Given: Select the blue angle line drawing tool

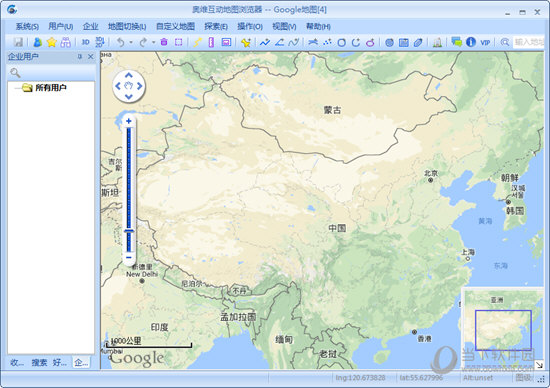Looking at the screenshot, I should click(x=279, y=42).
